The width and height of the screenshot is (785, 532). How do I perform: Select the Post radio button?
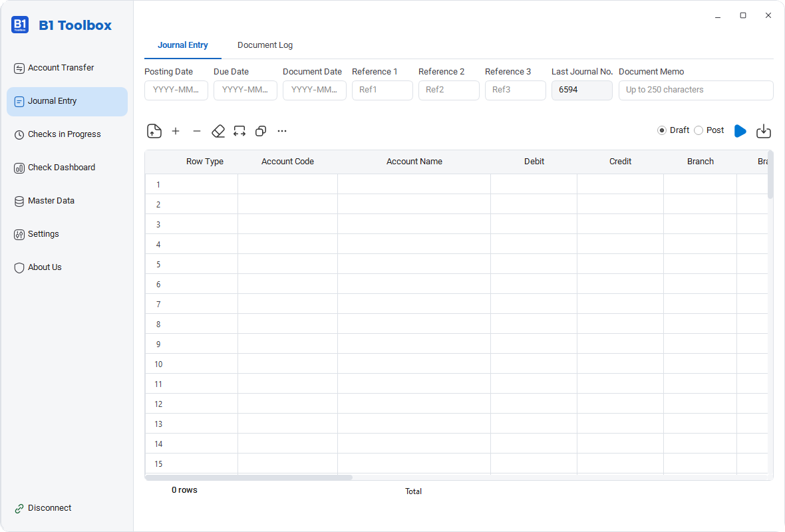click(x=699, y=130)
